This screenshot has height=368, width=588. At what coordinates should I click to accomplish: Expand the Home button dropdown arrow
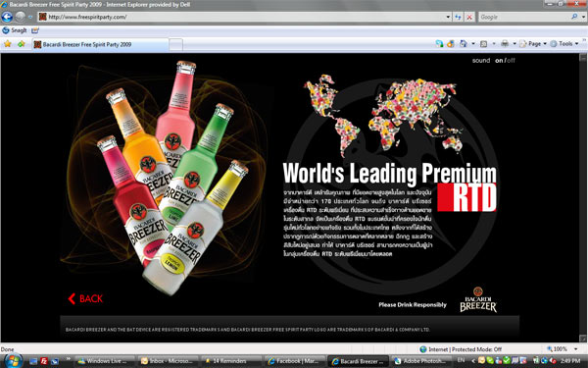(x=473, y=44)
